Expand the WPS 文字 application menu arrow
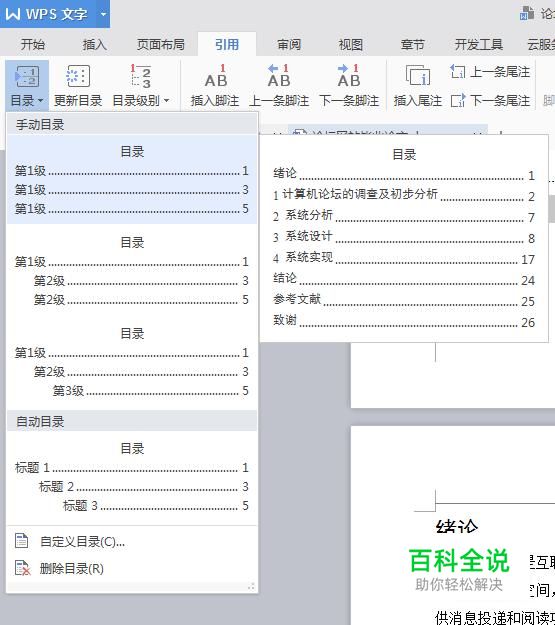 [x=103, y=14]
